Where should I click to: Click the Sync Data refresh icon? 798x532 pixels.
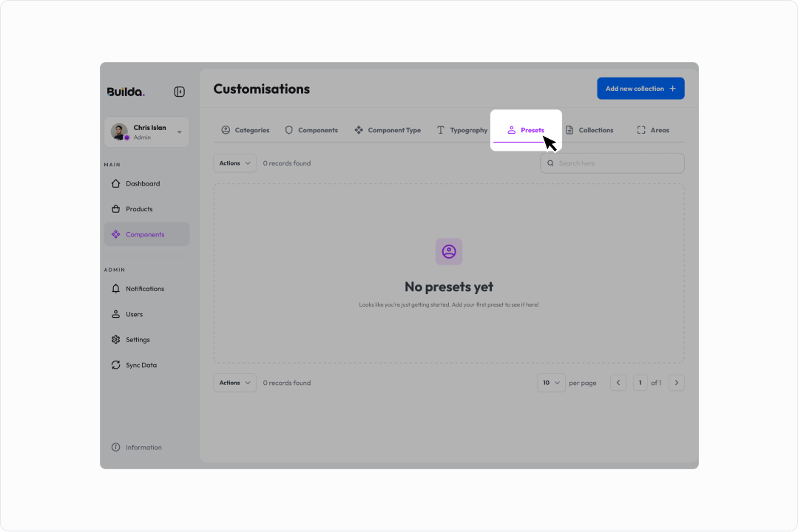116,365
